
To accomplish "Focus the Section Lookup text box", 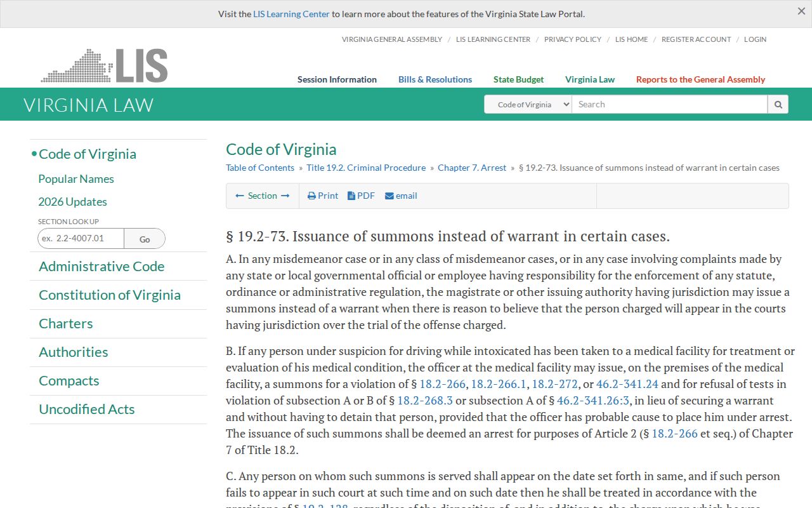I will (x=81, y=239).
